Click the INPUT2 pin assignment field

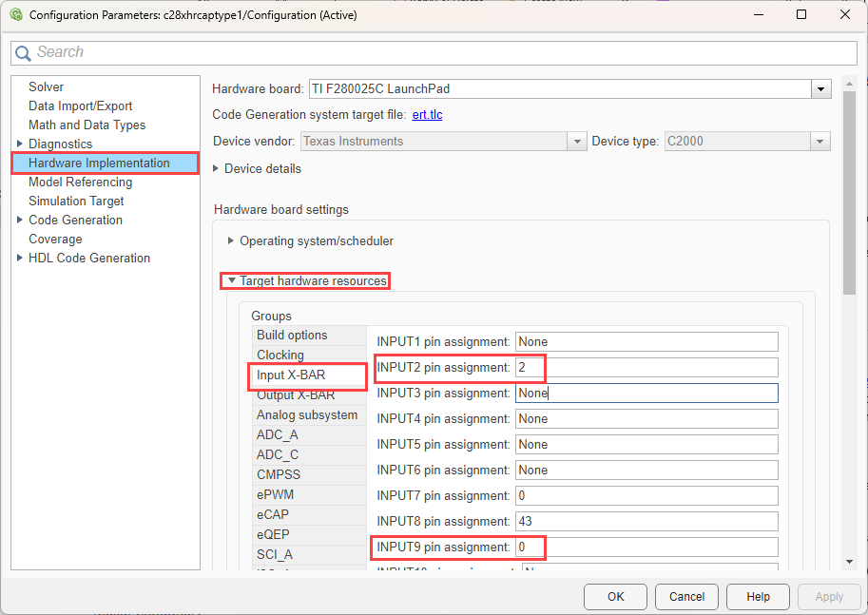(x=646, y=367)
